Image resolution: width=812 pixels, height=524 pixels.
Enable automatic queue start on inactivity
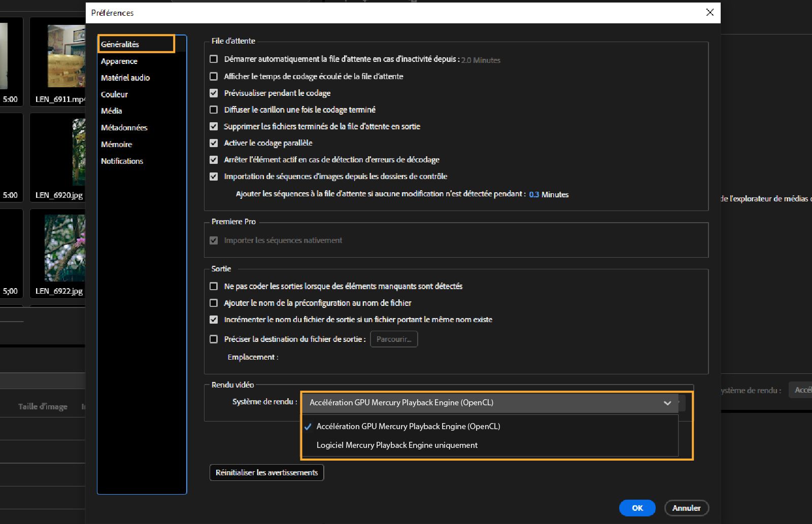click(x=214, y=59)
